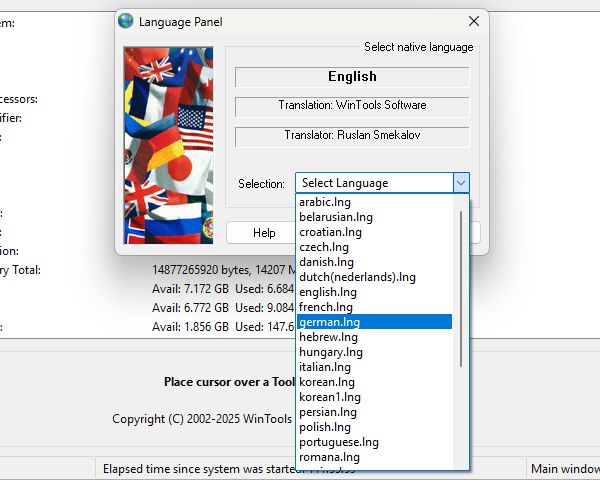Click the globe icon in Language Panel title bar
The width and height of the screenshot is (600, 480).
coord(126,21)
